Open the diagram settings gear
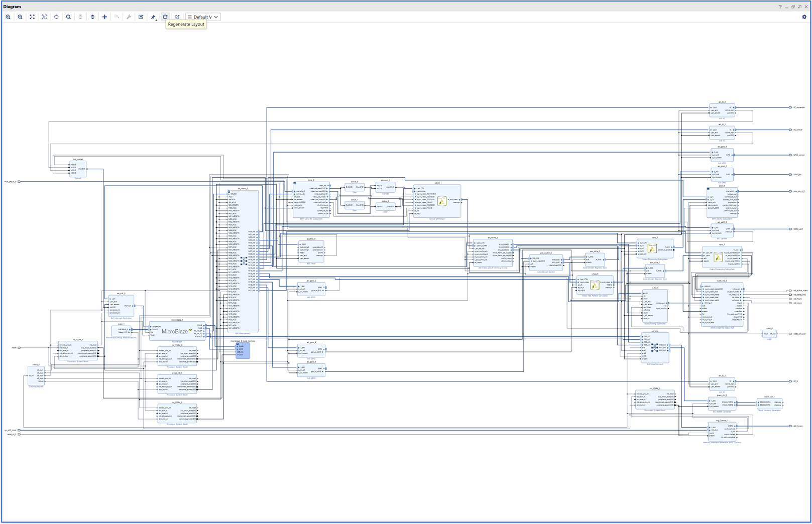This screenshot has height=524, width=812. (804, 17)
